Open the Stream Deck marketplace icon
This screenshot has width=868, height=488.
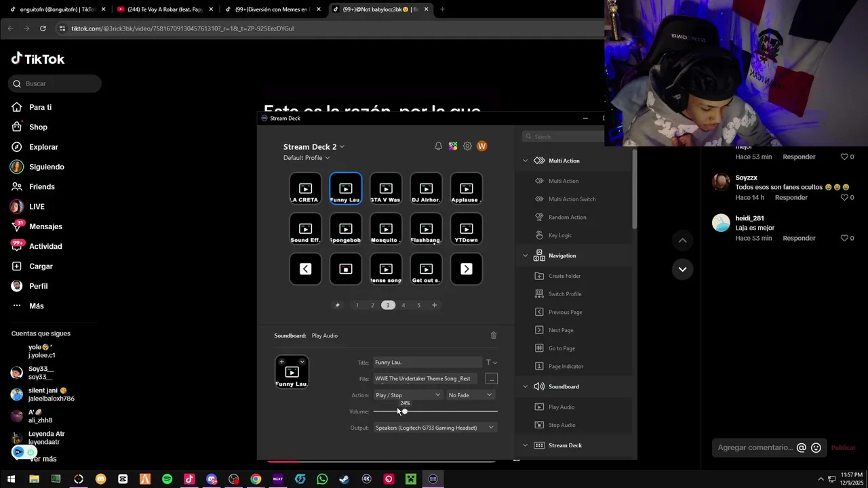[x=453, y=146]
